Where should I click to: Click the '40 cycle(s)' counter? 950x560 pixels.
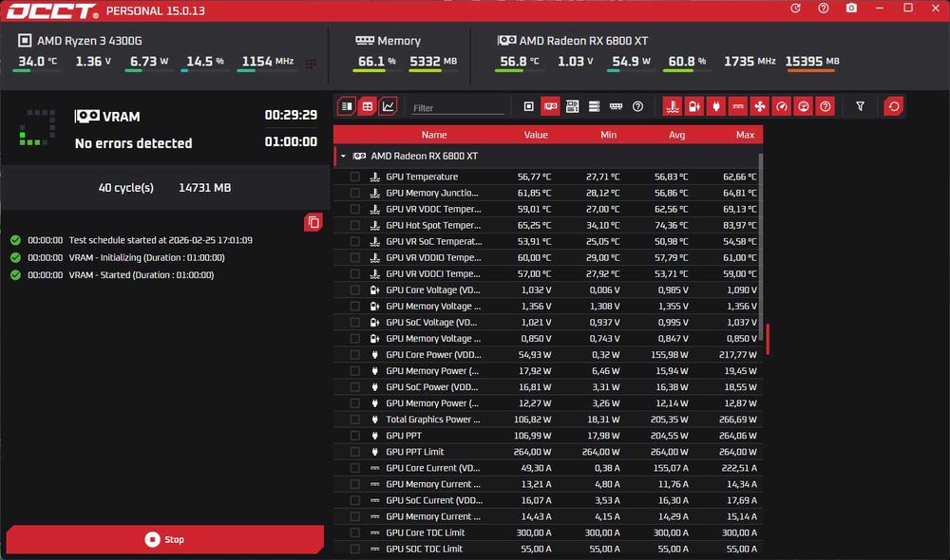(x=126, y=188)
